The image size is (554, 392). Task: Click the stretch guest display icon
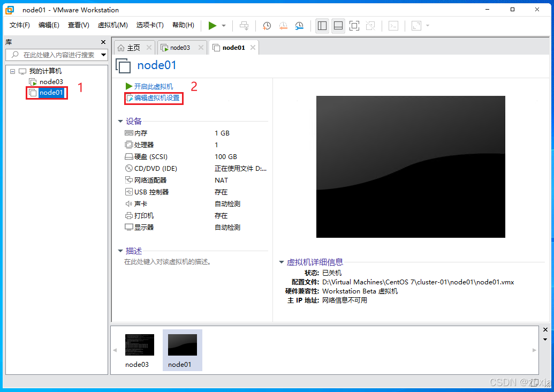[416, 26]
